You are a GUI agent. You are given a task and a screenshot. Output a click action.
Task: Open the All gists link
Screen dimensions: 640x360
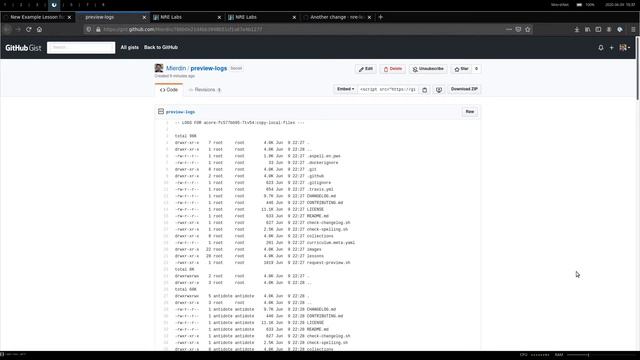129,47
